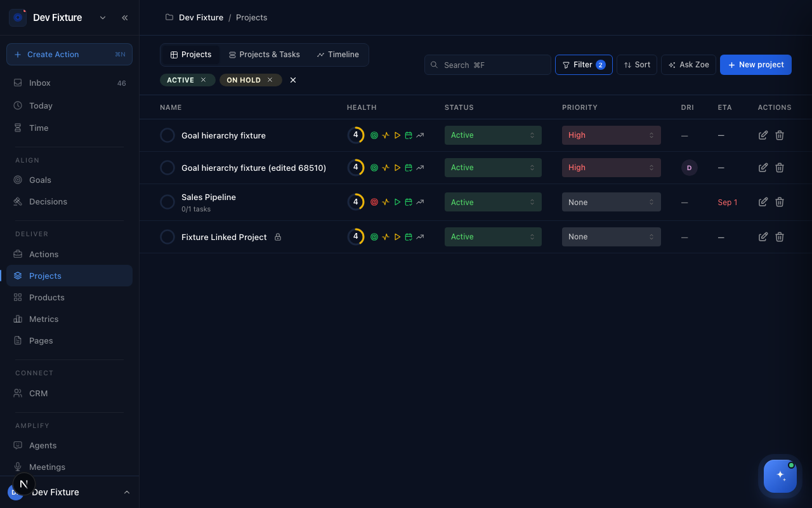Open Status dropdown for Fixture Linked Project
The height and width of the screenshot is (508, 812).
493,237
